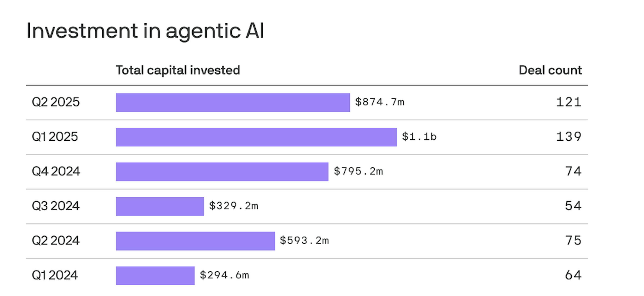
Task: Select the "Total capital invested" column header
Action: 178,70
